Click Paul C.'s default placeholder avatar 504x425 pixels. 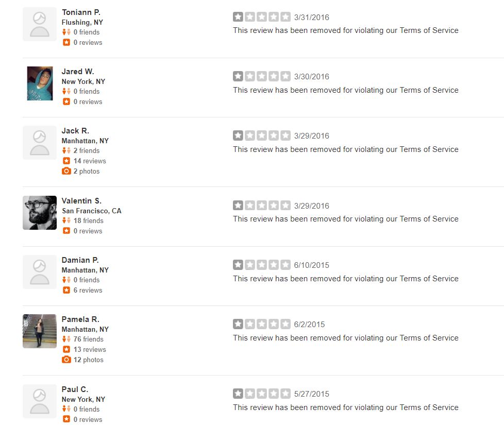pyautogui.click(x=40, y=401)
